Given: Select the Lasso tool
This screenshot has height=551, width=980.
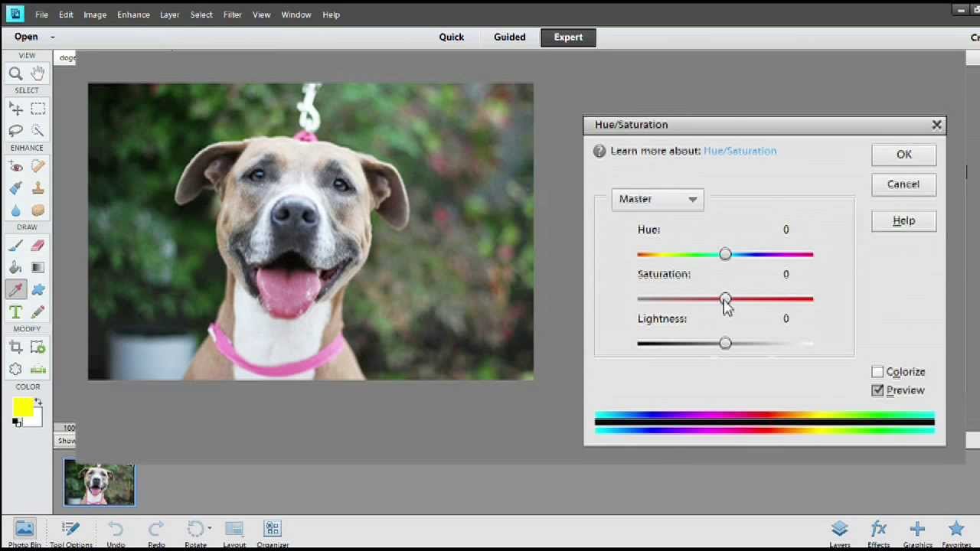Looking at the screenshot, I should 15,129.
